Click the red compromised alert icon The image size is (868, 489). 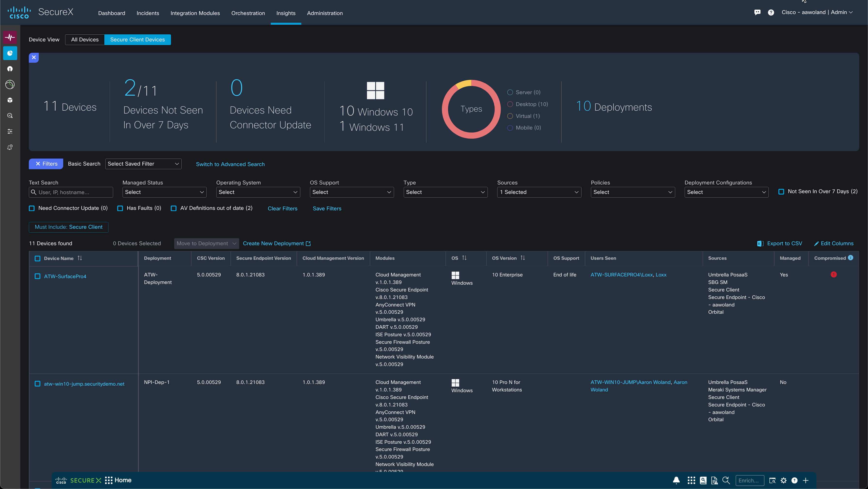click(833, 275)
